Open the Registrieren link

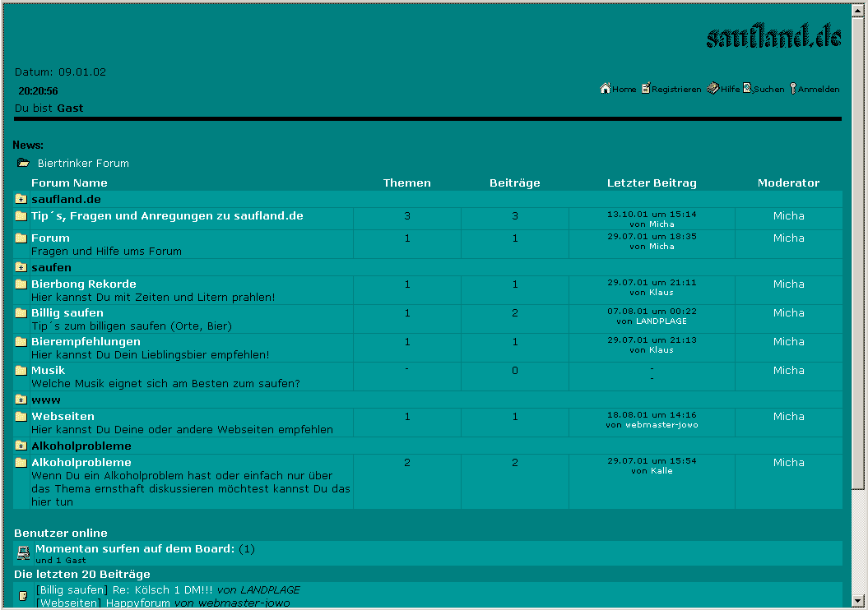coord(676,89)
